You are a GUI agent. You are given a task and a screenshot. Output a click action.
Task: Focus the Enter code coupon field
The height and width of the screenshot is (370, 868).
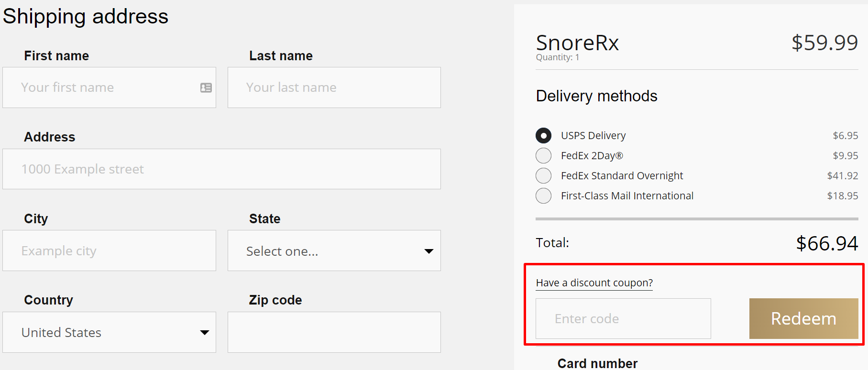[623, 318]
